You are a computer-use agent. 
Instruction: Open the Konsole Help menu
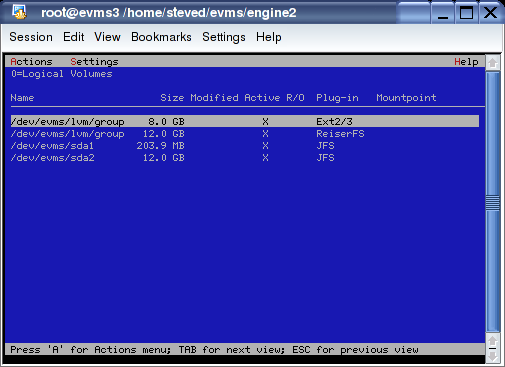(x=269, y=37)
